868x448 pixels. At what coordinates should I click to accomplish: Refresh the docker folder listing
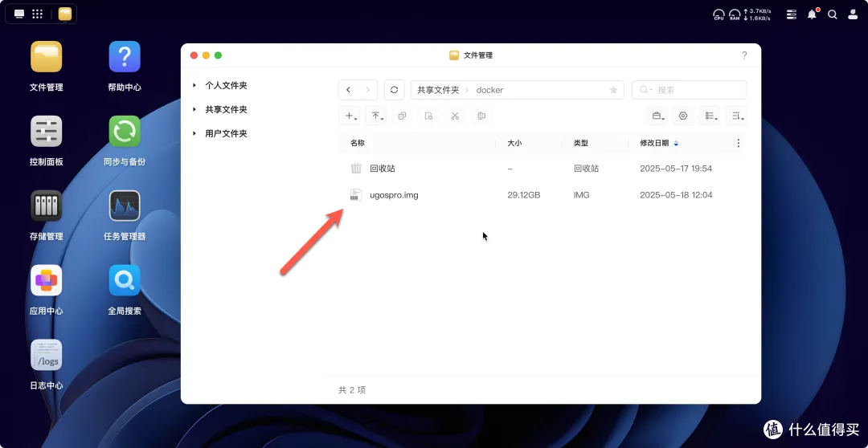tap(394, 90)
